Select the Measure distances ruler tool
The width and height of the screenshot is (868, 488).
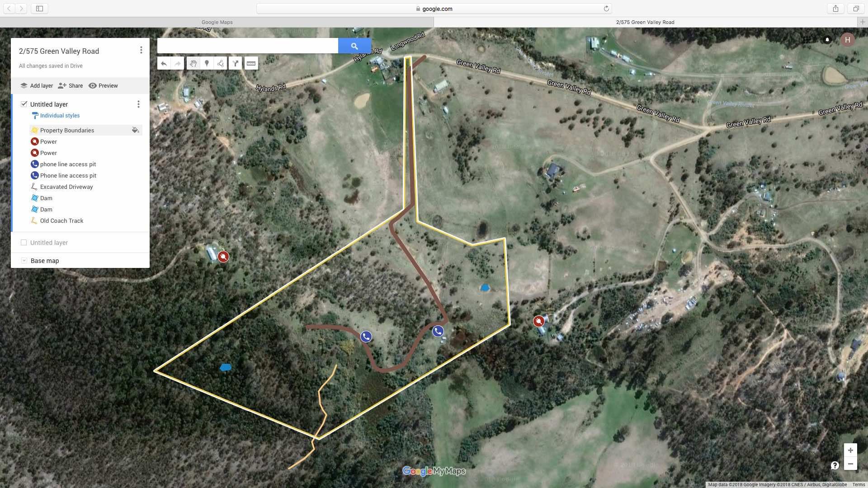(x=251, y=64)
